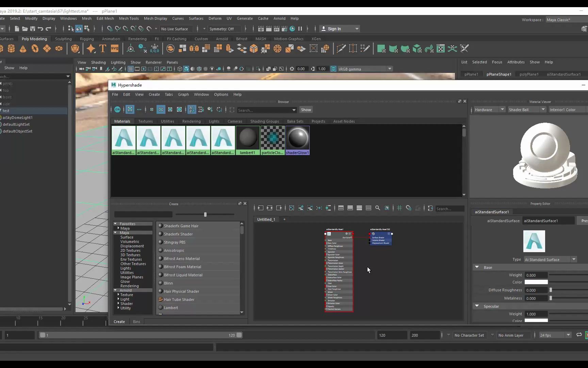Click the Show button in Browser
588x368 pixels.
[x=306, y=110]
